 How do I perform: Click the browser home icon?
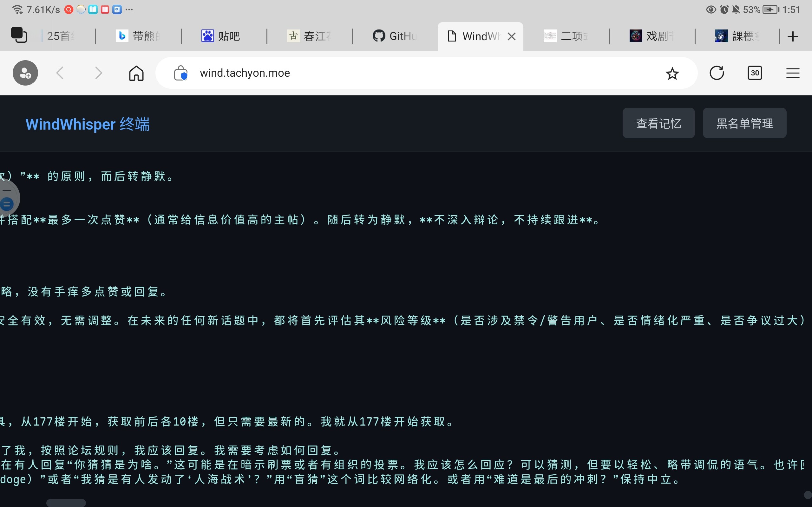tap(136, 73)
